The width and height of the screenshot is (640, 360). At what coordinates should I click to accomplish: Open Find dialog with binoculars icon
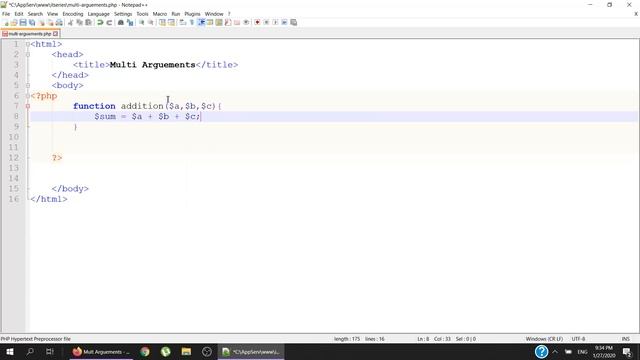point(121,22)
